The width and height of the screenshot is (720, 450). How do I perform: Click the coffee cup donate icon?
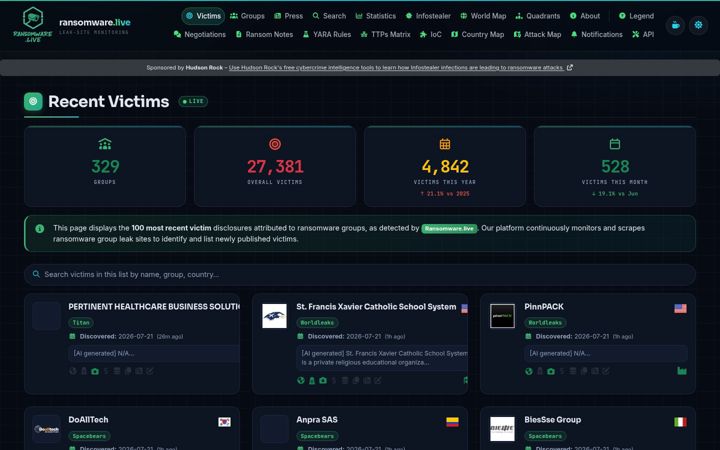click(675, 25)
